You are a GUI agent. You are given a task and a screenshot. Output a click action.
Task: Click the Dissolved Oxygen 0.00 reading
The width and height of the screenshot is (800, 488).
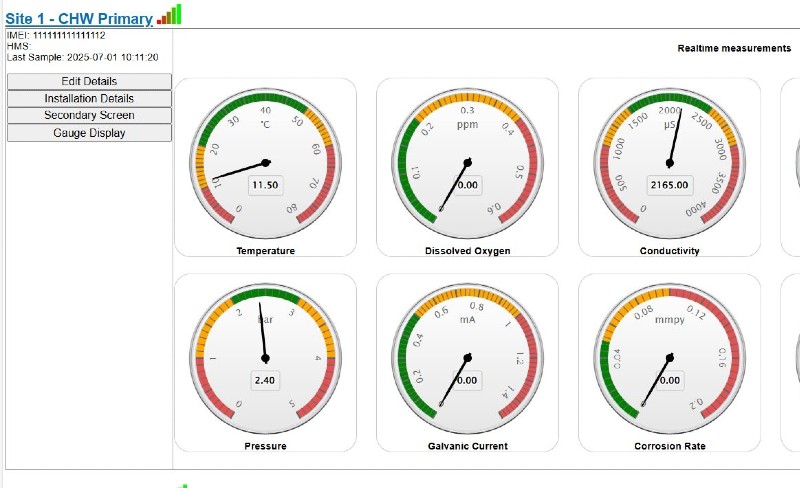tap(468, 185)
